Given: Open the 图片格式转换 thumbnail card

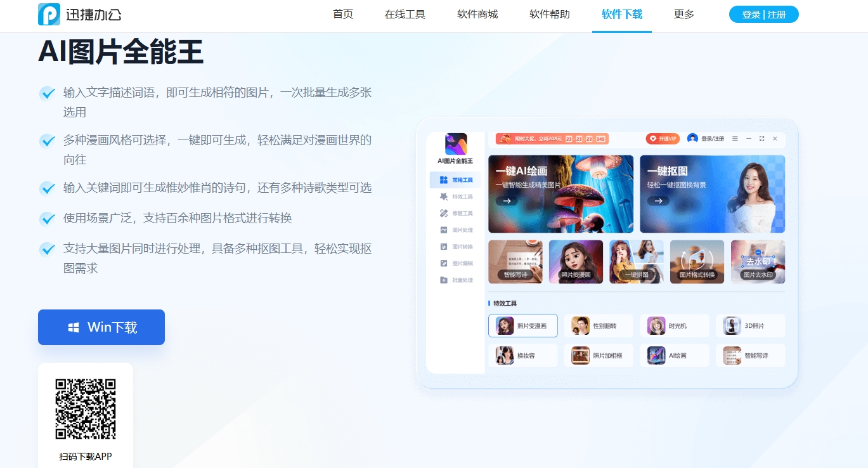Looking at the screenshot, I should click(x=697, y=261).
